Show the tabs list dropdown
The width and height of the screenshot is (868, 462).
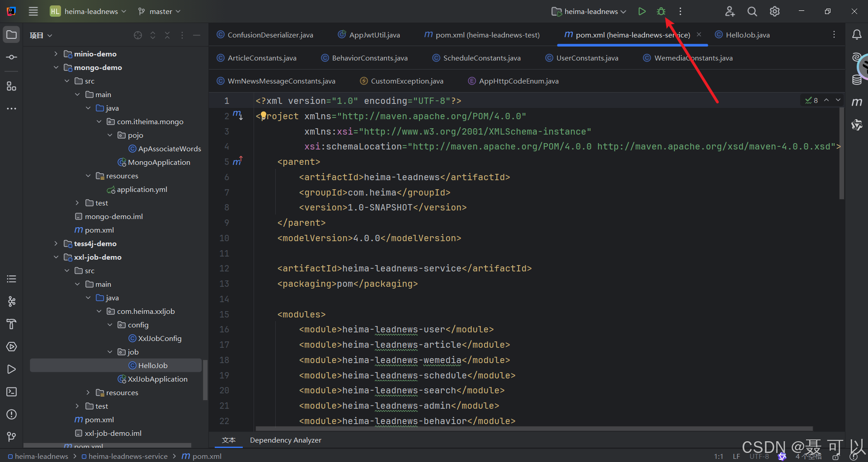pos(834,35)
